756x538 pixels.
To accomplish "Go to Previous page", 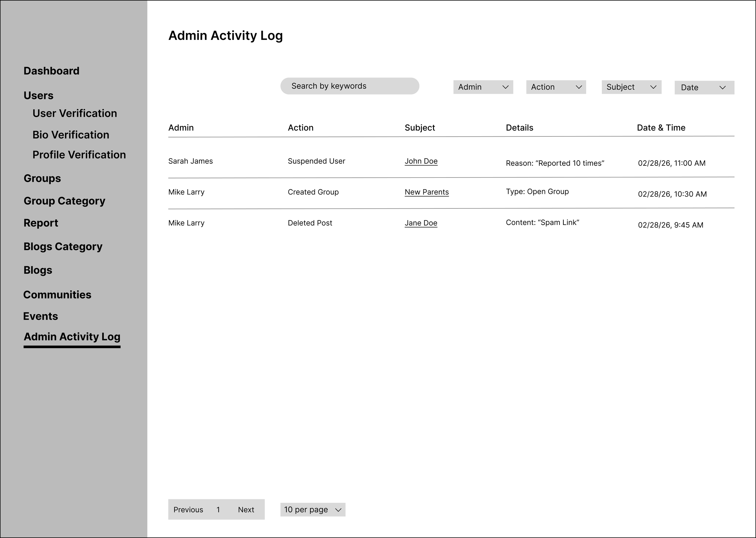I will pyautogui.click(x=188, y=510).
